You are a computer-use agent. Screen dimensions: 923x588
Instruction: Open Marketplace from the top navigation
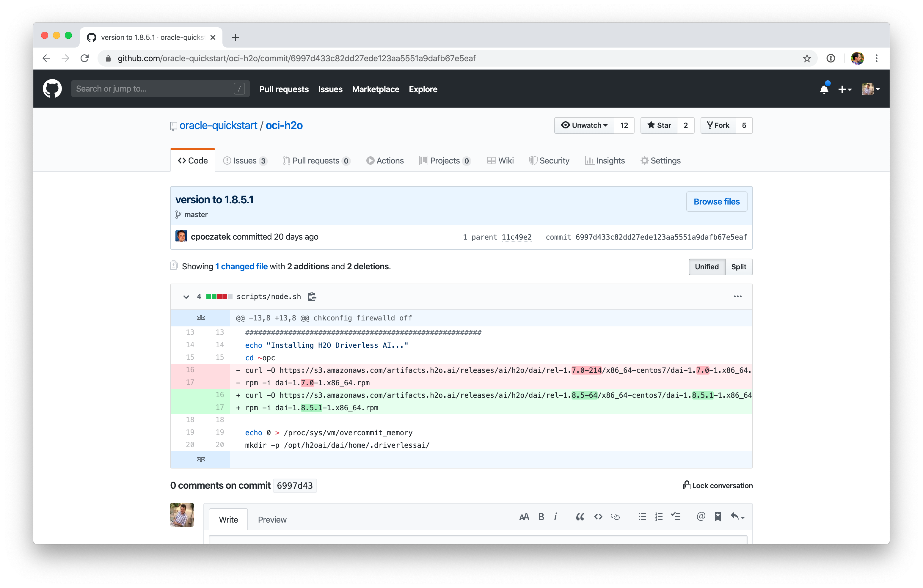click(x=376, y=89)
